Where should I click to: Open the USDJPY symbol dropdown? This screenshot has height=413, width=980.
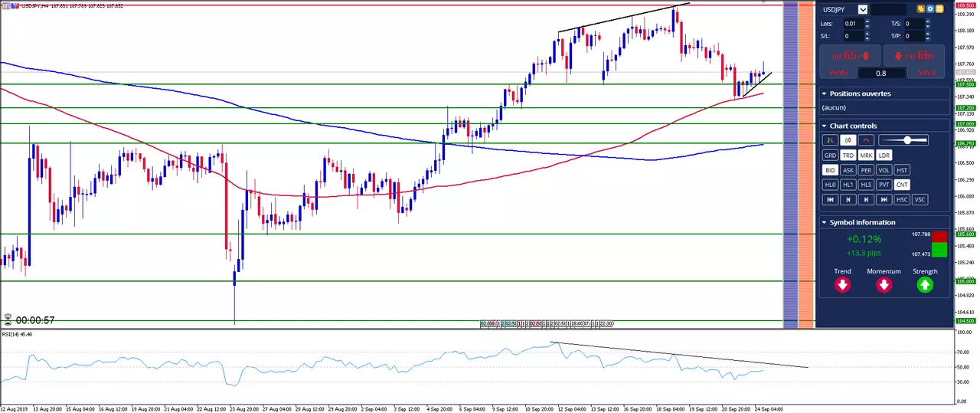[863, 9]
